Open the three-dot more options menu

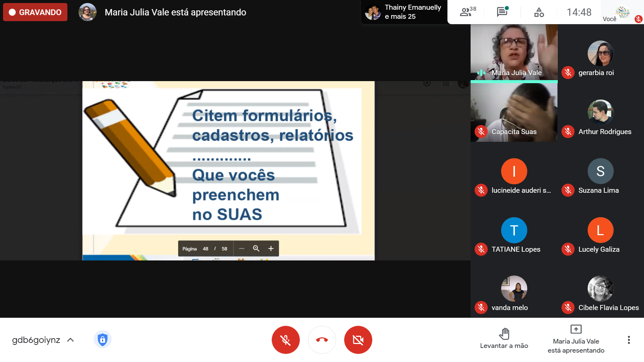pos(629,340)
